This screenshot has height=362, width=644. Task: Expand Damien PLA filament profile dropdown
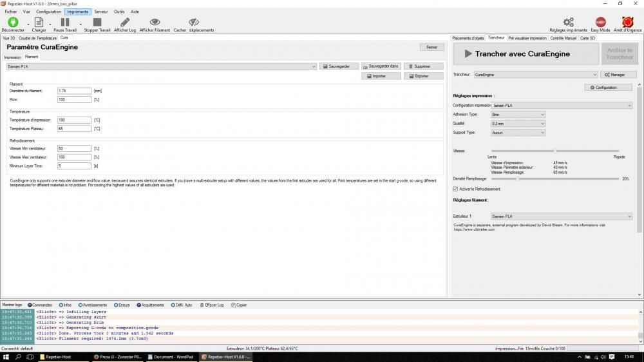click(162, 66)
